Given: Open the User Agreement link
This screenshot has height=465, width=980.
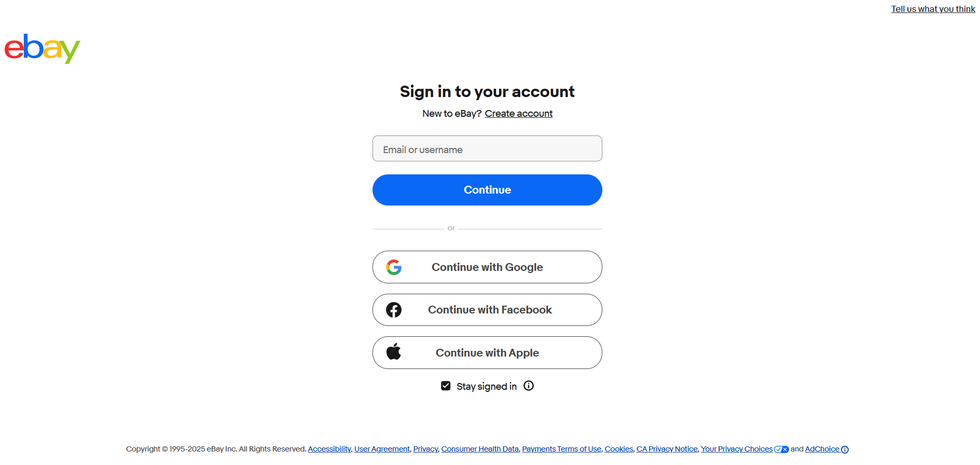Looking at the screenshot, I should point(382,449).
